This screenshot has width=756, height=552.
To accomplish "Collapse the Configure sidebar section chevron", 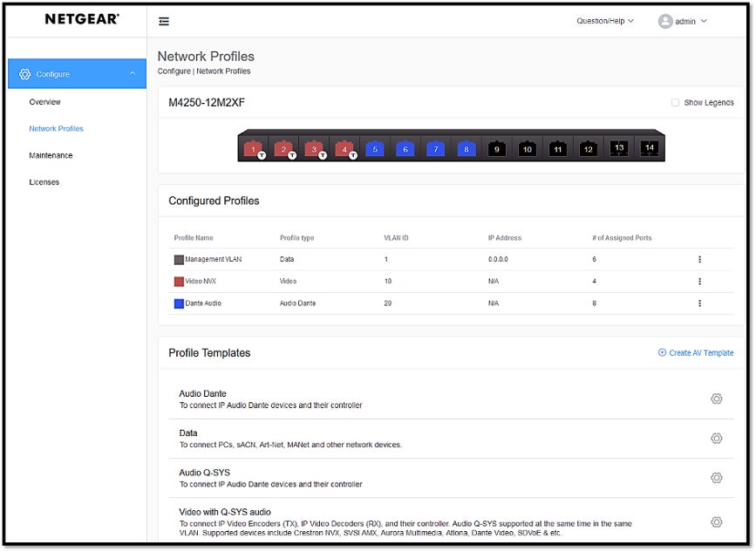I will pos(133,74).
